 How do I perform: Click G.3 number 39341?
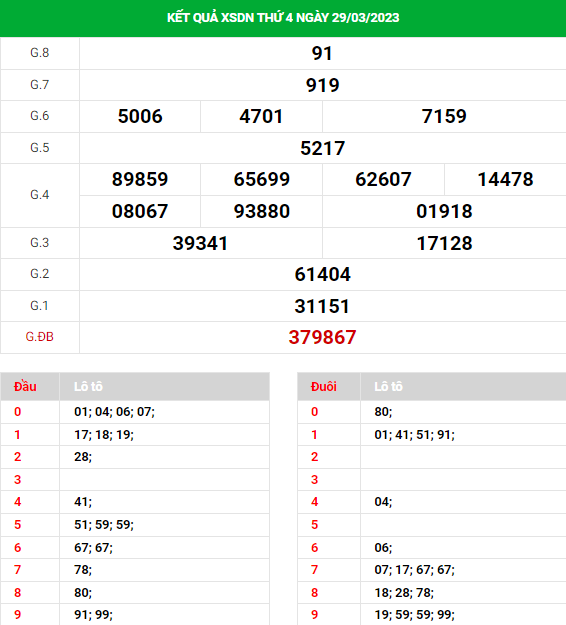pyautogui.click(x=200, y=243)
